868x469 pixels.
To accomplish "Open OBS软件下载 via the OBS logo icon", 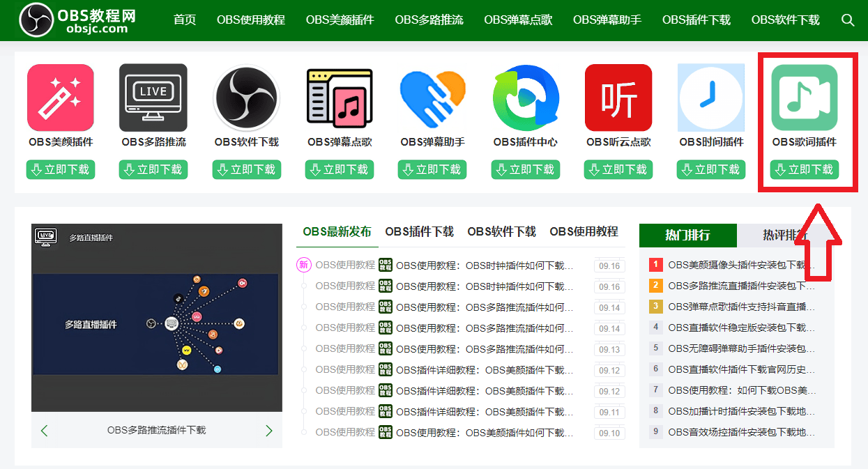I will [246, 98].
